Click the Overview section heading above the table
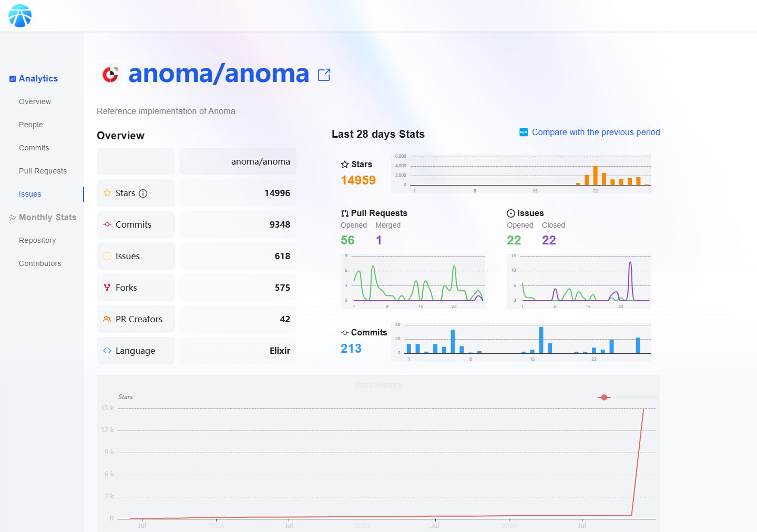 (120, 136)
